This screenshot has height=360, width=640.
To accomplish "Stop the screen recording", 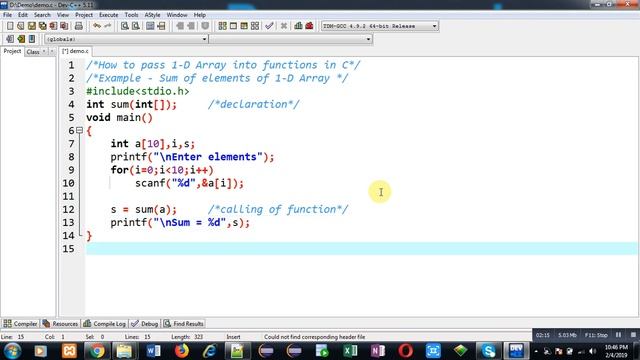I will click(x=633, y=335).
